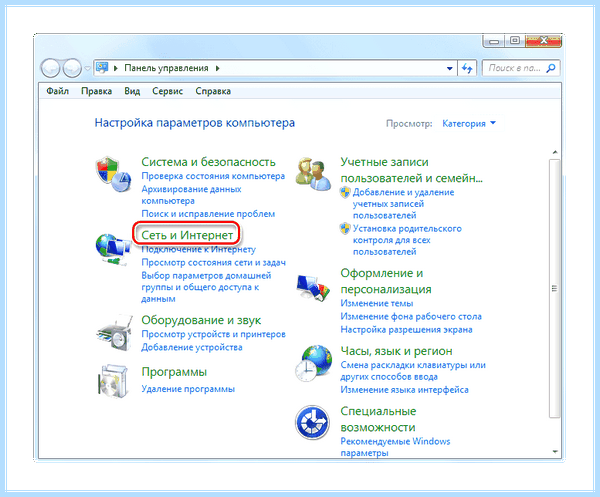This screenshot has width=600, height=497.
Task: Expand the address bar history dropdown
Action: pos(450,68)
